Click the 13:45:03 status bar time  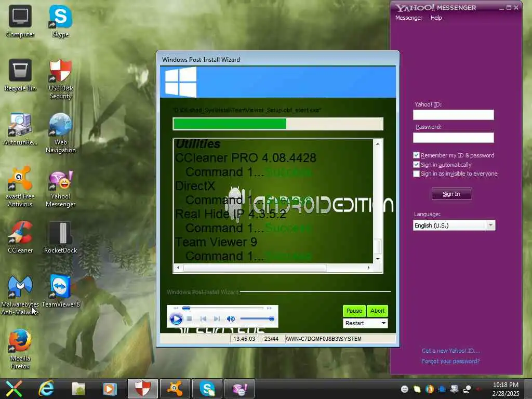point(244,339)
